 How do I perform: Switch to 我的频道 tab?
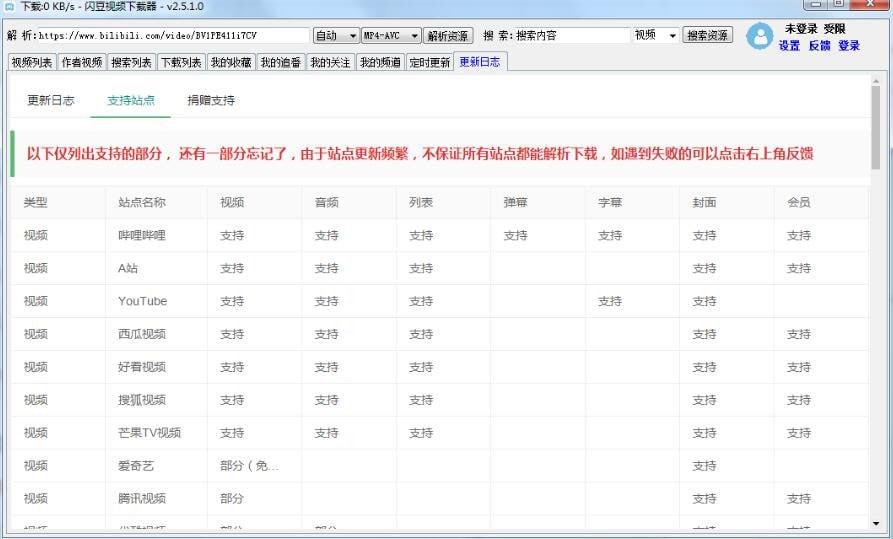pos(380,62)
